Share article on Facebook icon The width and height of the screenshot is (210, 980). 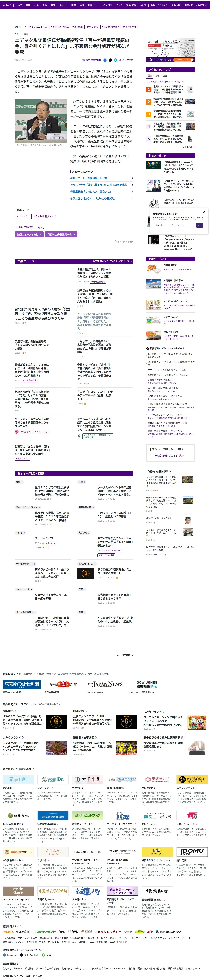pos(105,60)
